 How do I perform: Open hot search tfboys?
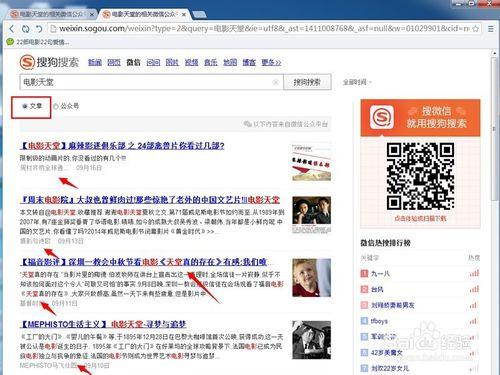tap(379, 321)
